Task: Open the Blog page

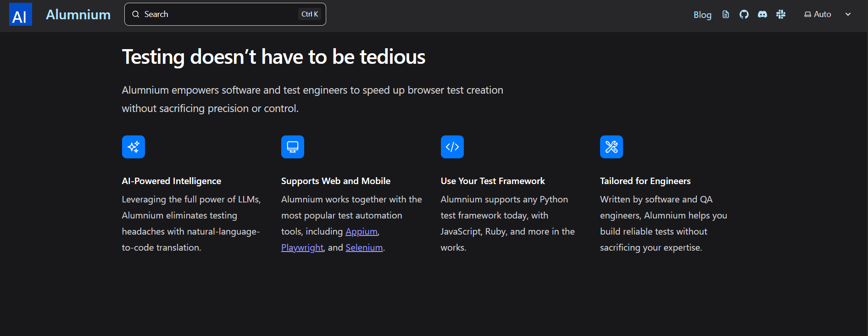Action: (x=702, y=15)
